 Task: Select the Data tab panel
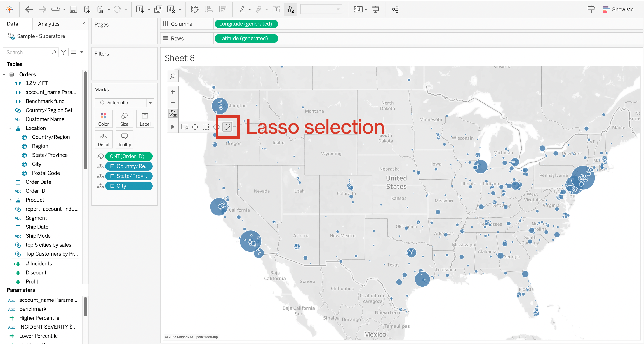click(x=13, y=24)
